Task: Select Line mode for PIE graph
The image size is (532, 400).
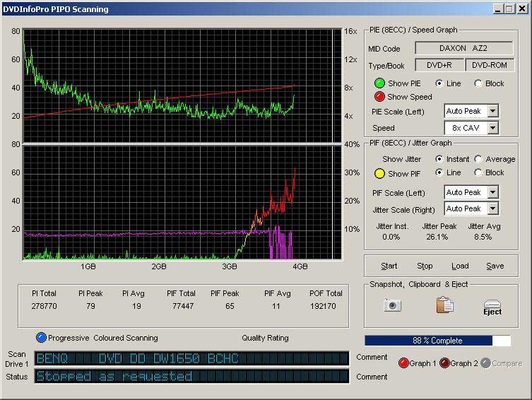Action: (x=439, y=83)
